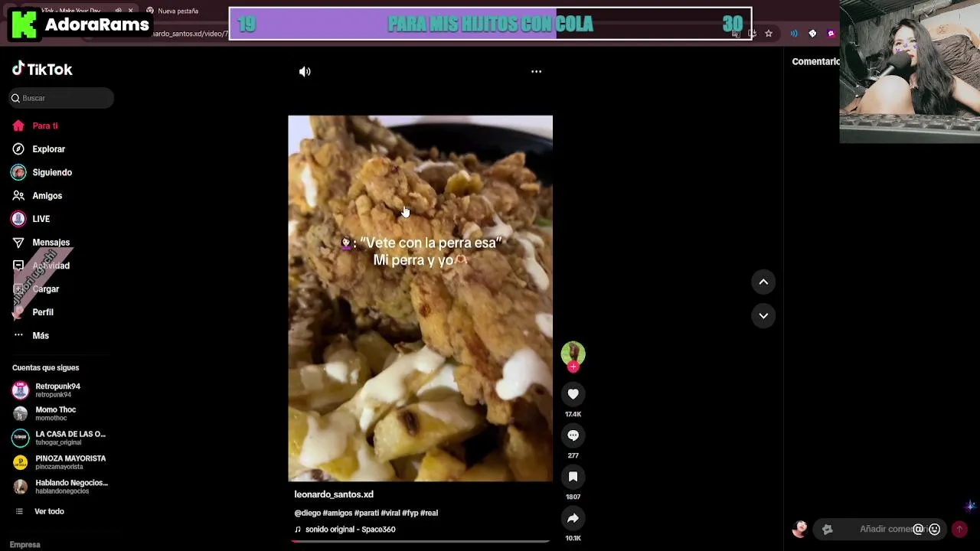Save the video with the bookmark icon
This screenshot has height=551, width=980.
573,476
